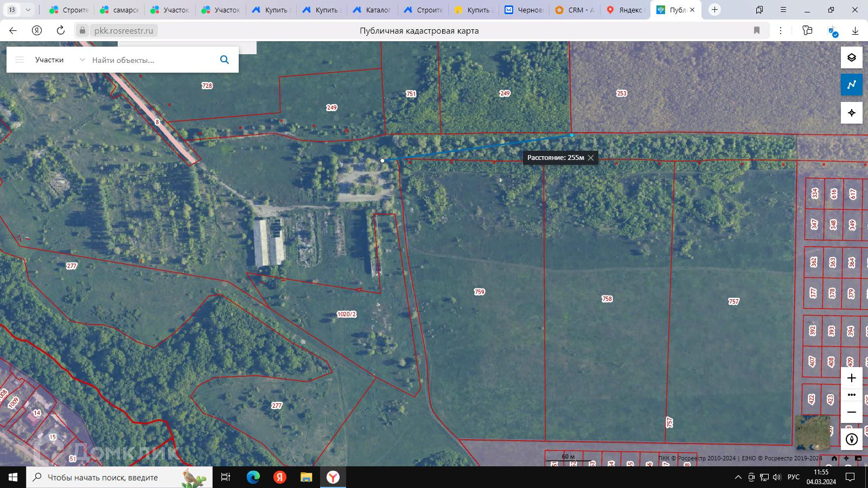This screenshot has width=868, height=488.
Task: Switch to the Черновик mail tab
Action: click(524, 10)
